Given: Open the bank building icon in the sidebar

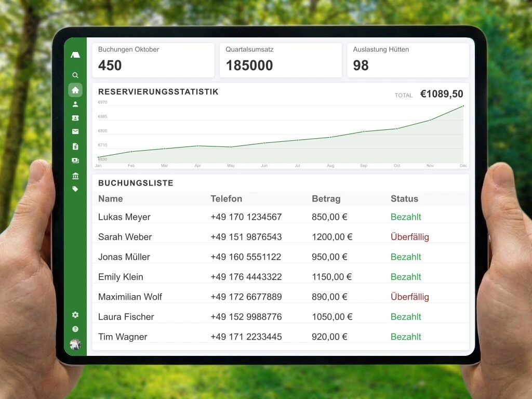Looking at the screenshot, I should click(x=75, y=176).
